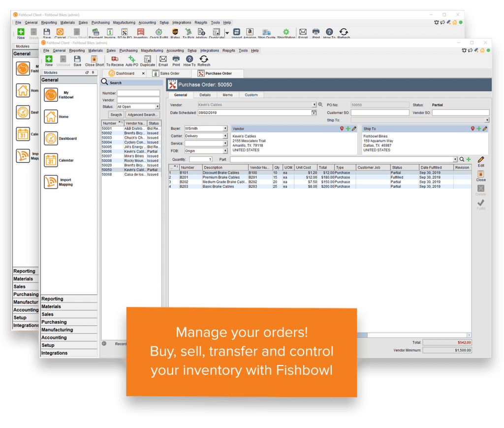Open the Details tab of the purchase order
The height and width of the screenshot is (428, 504).
pyautogui.click(x=205, y=95)
